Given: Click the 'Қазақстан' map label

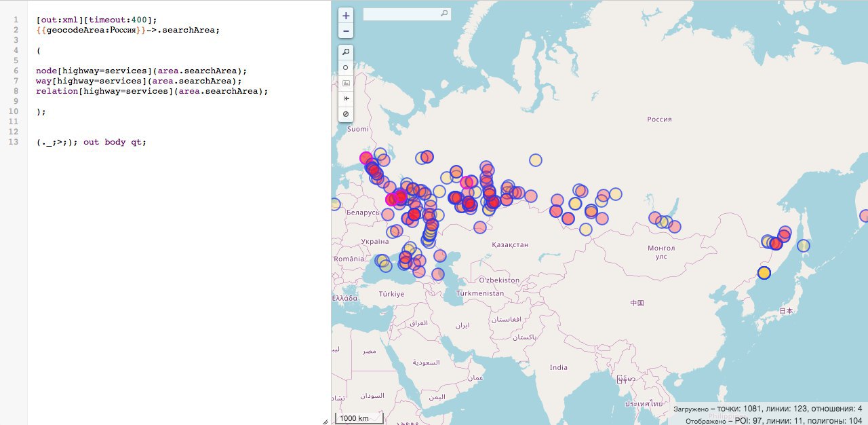Looking at the screenshot, I should pyautogui.click(x=510, y=244).
